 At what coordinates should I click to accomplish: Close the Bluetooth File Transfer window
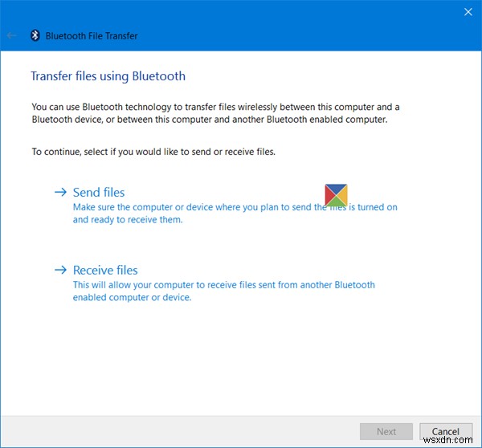click(x=468, y=12)
